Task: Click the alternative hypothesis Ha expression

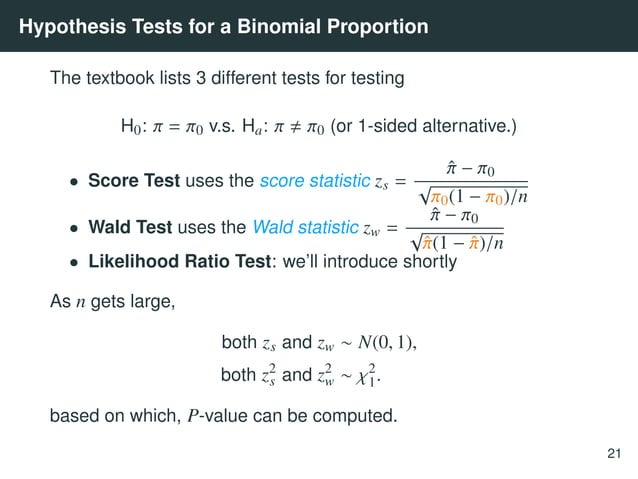Action: point(283,126)
